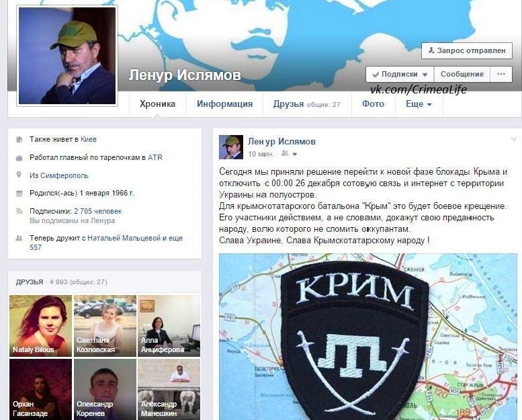Switch to the Фото tab
The height and width of the screenshot is (420, 522).
[373, 104]
